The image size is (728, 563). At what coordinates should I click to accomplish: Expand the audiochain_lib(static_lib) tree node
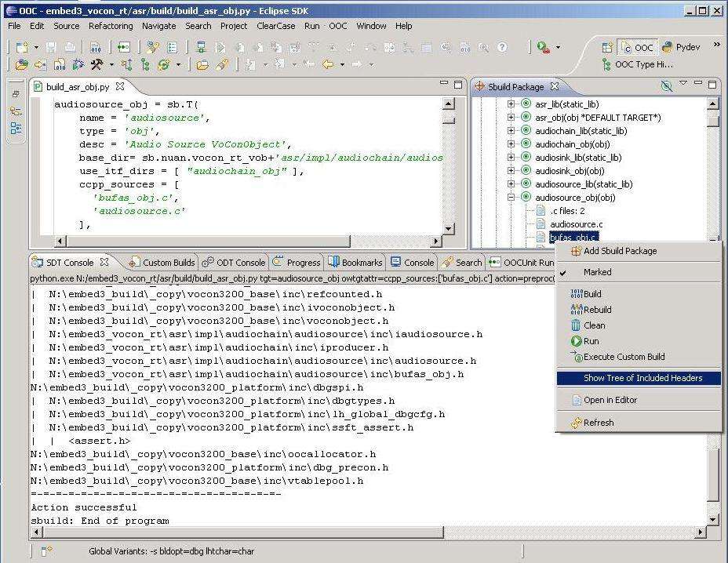[x=511, y=131]
